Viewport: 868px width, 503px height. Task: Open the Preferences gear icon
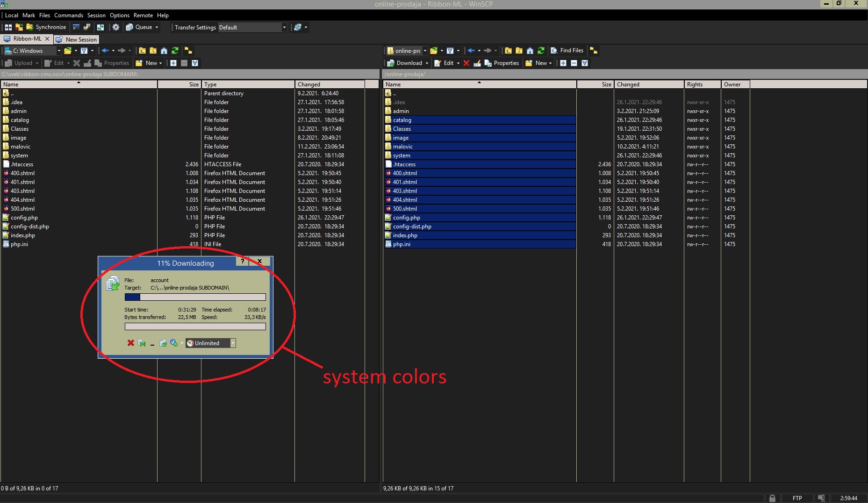coord(116,28)
